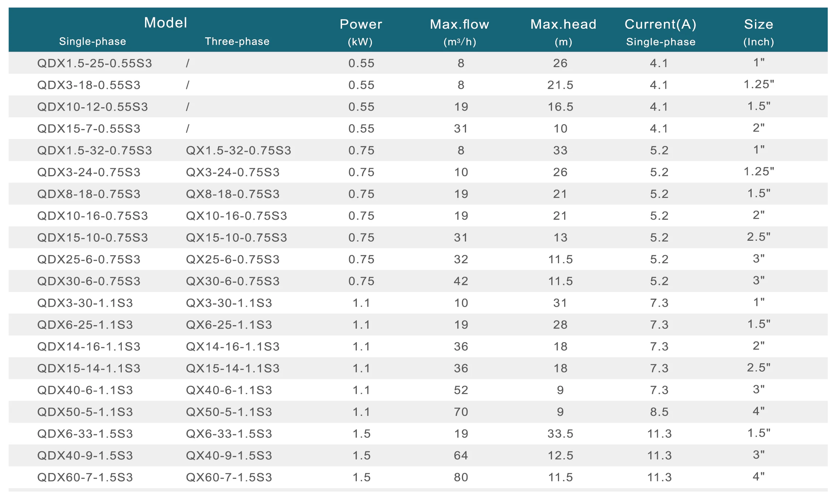Click the QX6-33-1.5S3 model
The height and width of the screenshot is (504, 838).
229,434
